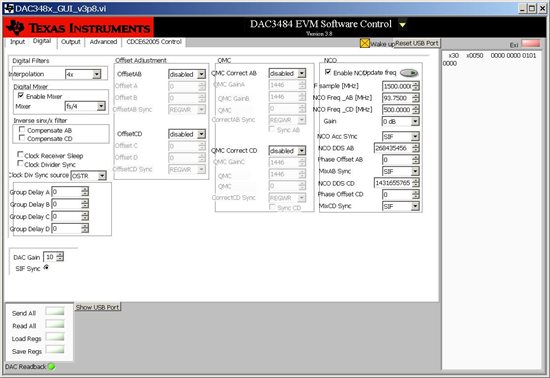Click the Show USB Port button
The image size is (550, 378).
coord(98,307)
